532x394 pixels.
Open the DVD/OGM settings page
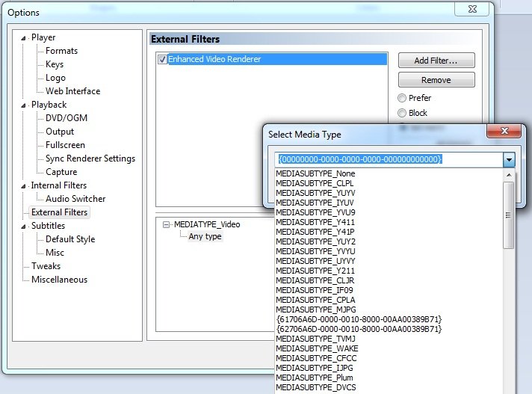click(x=66, y=118)
